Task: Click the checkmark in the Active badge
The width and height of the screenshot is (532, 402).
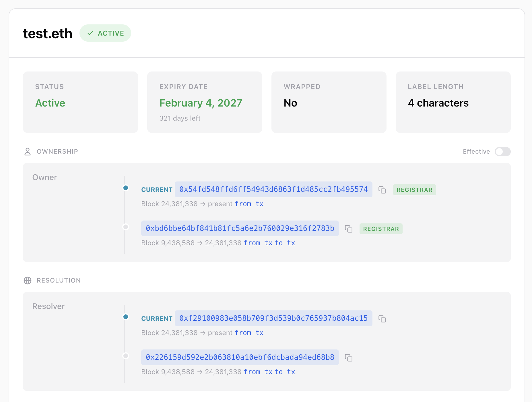Action: [90, 33]
